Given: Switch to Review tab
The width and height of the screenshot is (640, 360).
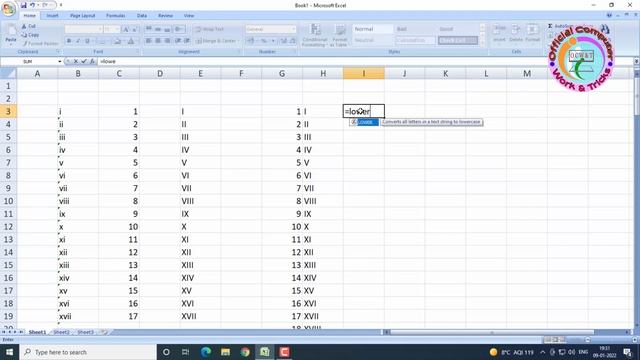Looking at the screenshot, I should point(165,16).
